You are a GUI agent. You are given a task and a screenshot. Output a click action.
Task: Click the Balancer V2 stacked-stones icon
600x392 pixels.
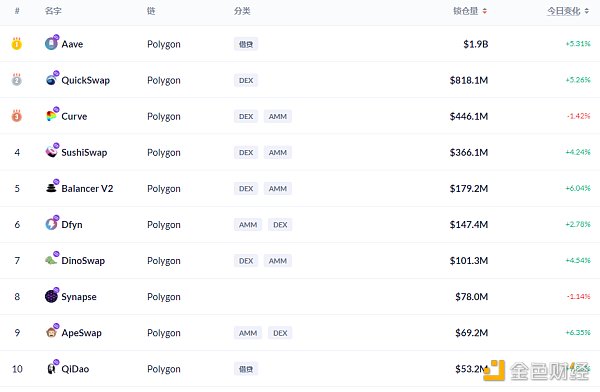point(51,188)
